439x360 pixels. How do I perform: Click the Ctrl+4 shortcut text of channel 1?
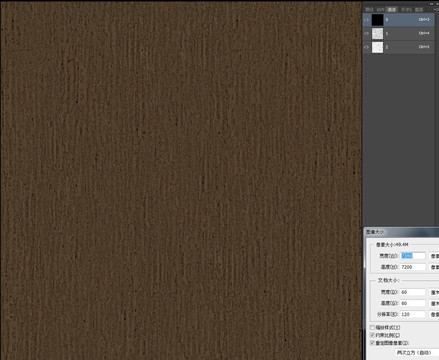[424, 33]
